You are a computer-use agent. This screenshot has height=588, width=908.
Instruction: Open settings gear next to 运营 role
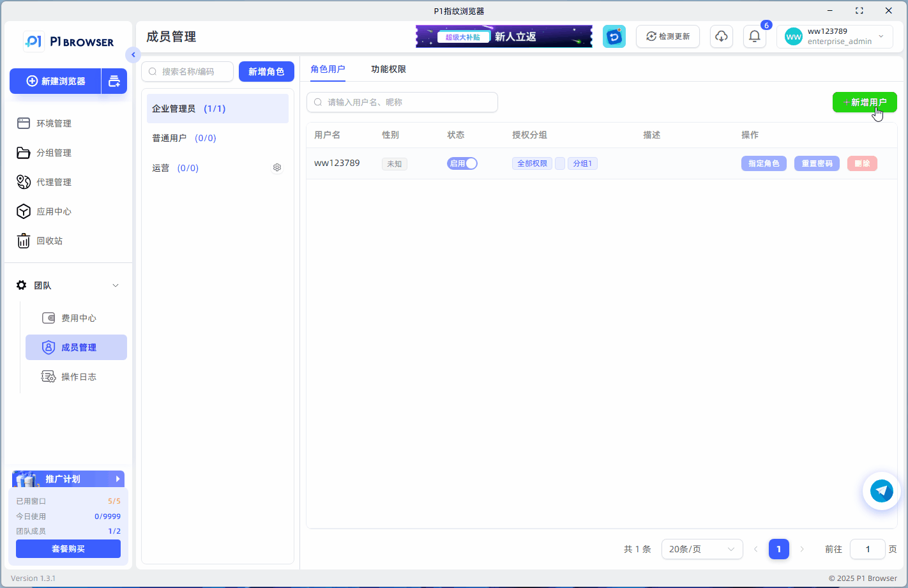coord(277,167)
